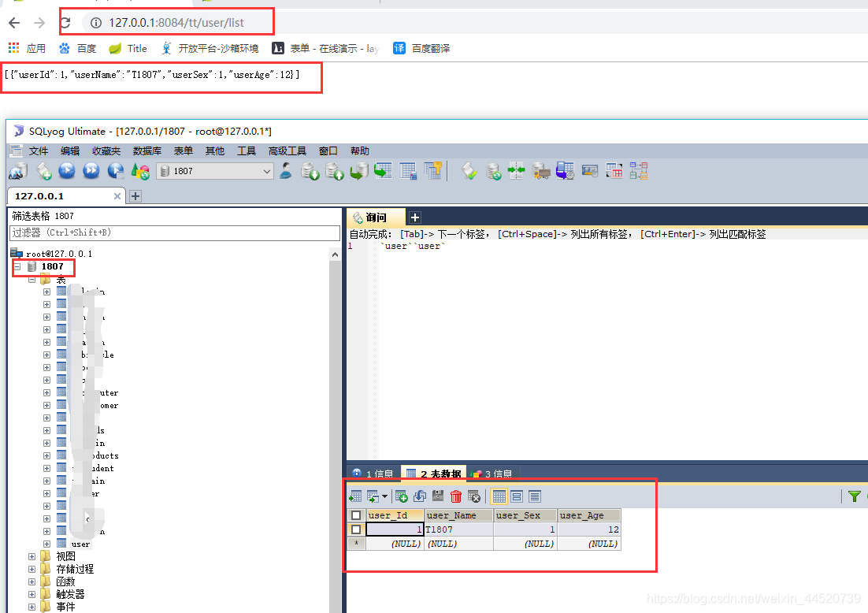Select the 询问 query tab
Viewport: 868px width, 613px height.
(x=376, y=217)
